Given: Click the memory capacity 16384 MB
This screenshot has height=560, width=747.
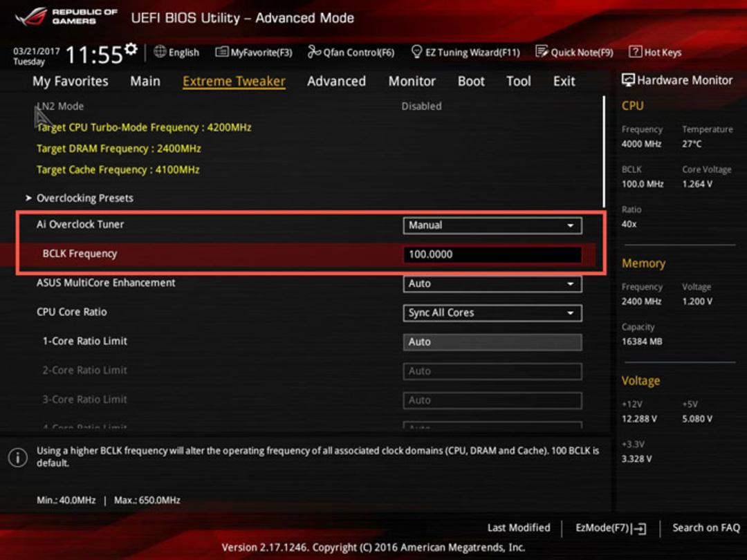Looking at the screenshot, I should pos(642,342).
